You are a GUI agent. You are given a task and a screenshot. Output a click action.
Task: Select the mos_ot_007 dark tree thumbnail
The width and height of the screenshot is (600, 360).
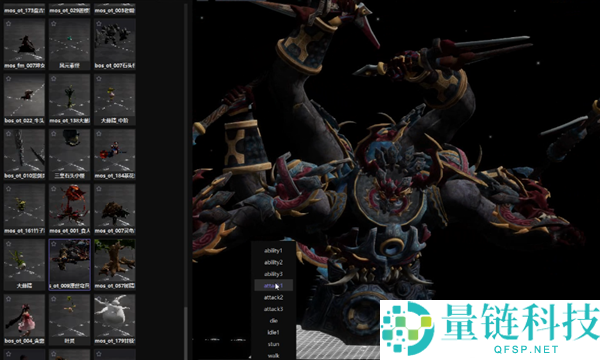(x=115, y=209)
